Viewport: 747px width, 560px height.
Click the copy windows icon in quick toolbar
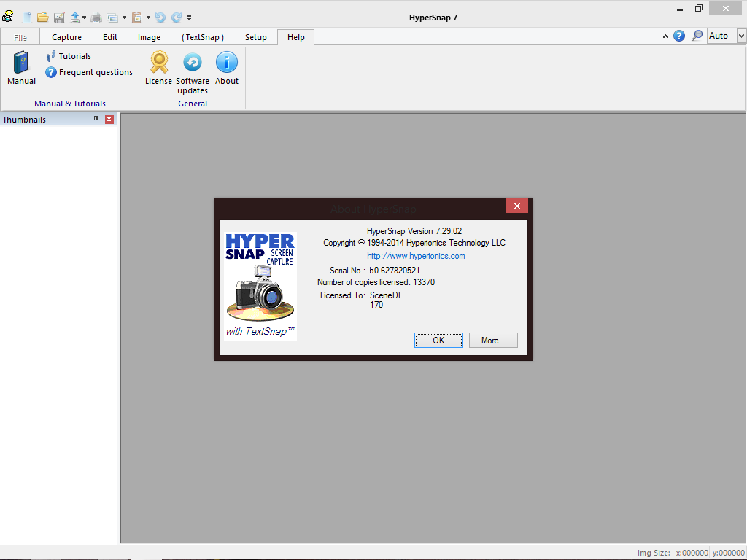coord(112,17)
